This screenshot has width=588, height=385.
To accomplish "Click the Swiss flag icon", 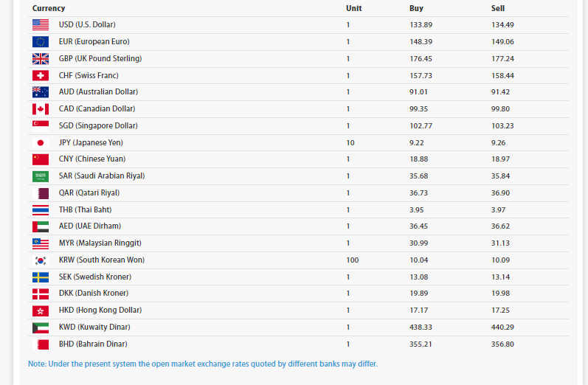I will 41,75.
